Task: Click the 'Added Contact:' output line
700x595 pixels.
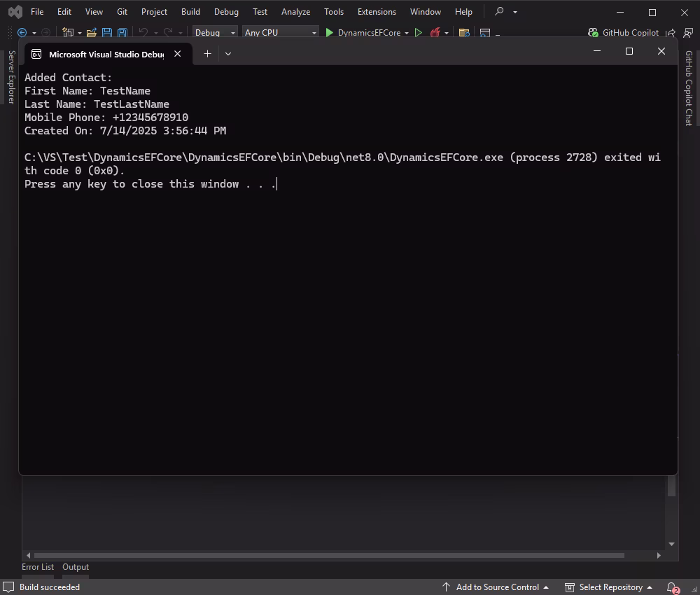Action: coord(69,77)
